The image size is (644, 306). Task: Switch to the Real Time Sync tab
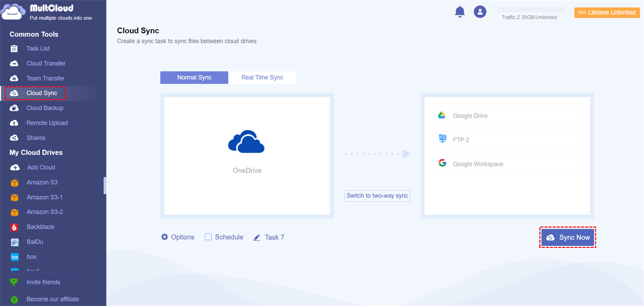pos(262,77)
